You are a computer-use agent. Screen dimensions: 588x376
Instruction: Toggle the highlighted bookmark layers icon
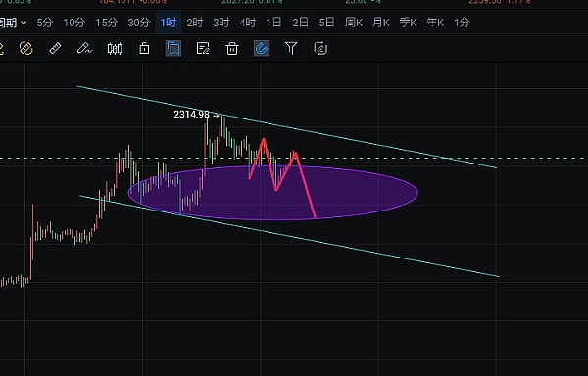(173, 49)
